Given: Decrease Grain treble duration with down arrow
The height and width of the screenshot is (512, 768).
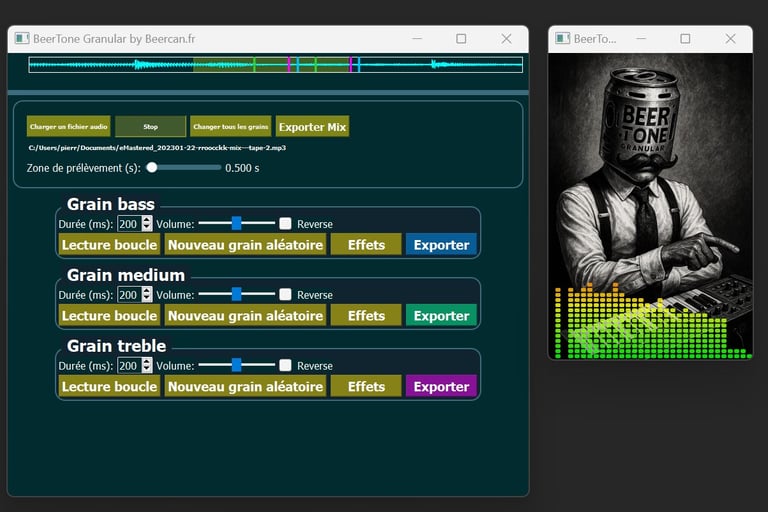Looking at the screenshot, I should point(147,369).
